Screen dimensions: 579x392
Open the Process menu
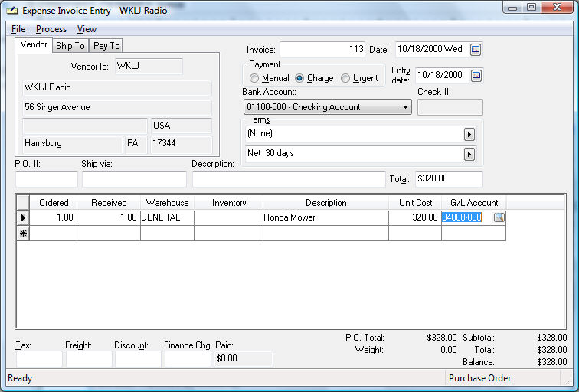(x=51, y=29)
